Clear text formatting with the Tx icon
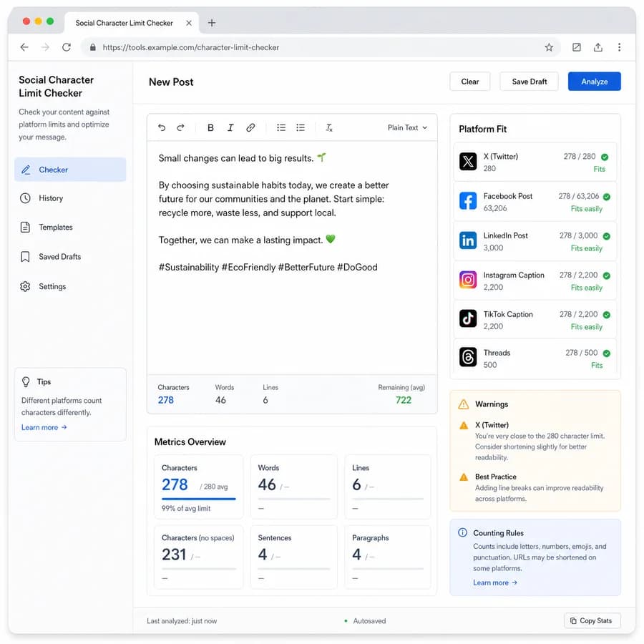Screen dimensions: 644x644 click(x=329, y=128)
